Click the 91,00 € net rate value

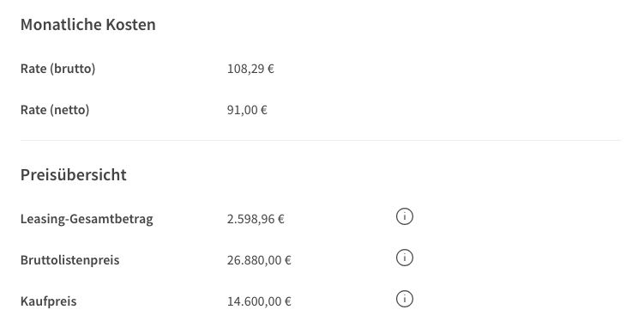(247, 110)
